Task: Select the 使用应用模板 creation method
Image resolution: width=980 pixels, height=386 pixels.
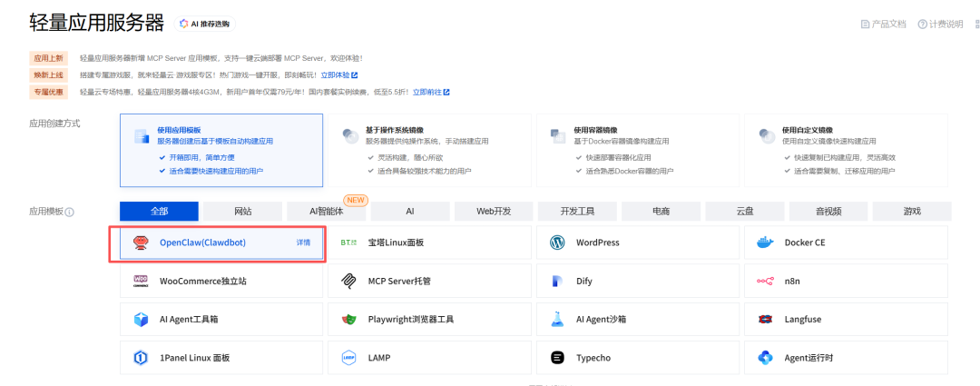Action: click(x=221, y=148)
